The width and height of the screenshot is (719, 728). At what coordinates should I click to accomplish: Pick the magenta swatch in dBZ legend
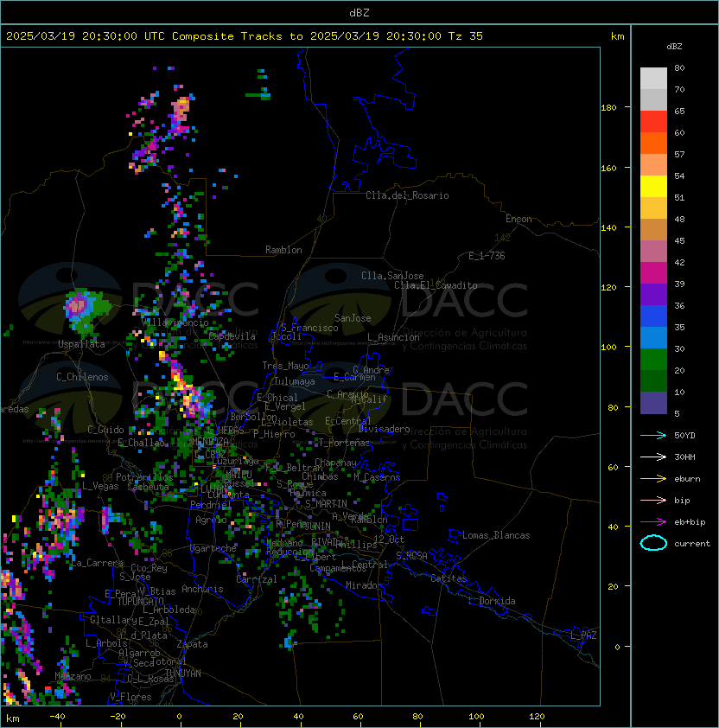tap(653, 273)
